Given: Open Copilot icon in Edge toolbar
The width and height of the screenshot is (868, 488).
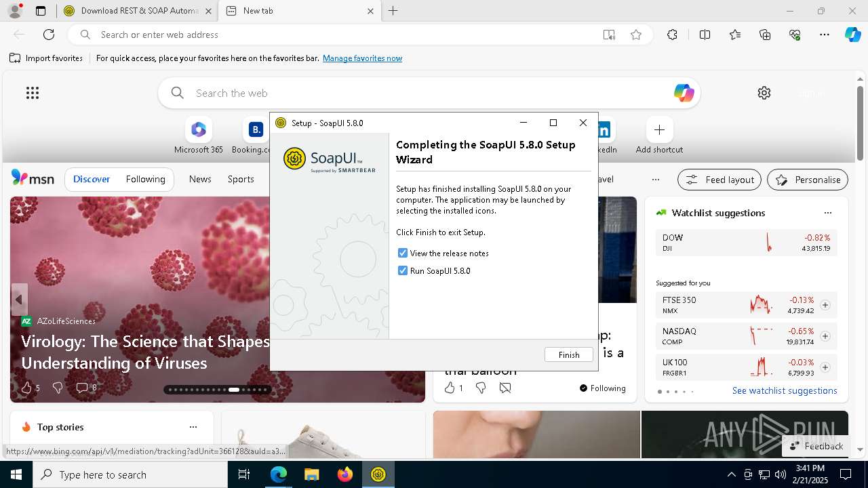Looking at the screenshot, I should pos(852,35).
